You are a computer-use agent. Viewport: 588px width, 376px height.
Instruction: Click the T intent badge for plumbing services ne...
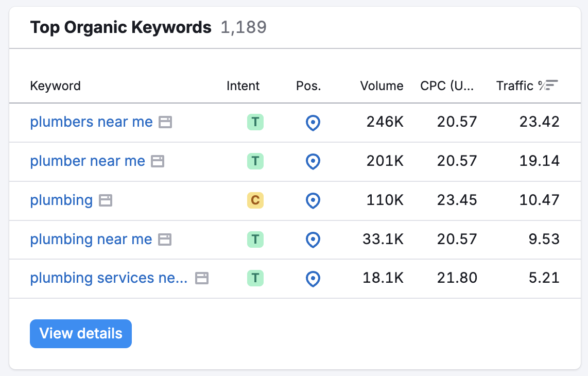coord(255,279)
